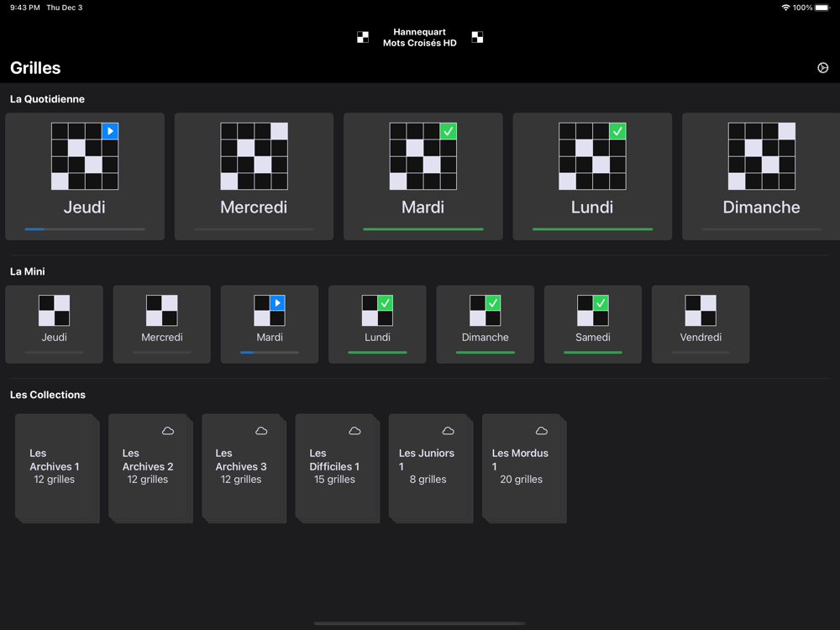Click the Jeudi label in La Quotidienne

(85, 207)
